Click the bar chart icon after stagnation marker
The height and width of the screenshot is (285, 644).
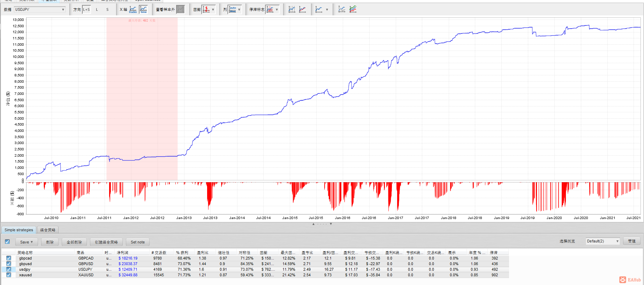(292, 9)
